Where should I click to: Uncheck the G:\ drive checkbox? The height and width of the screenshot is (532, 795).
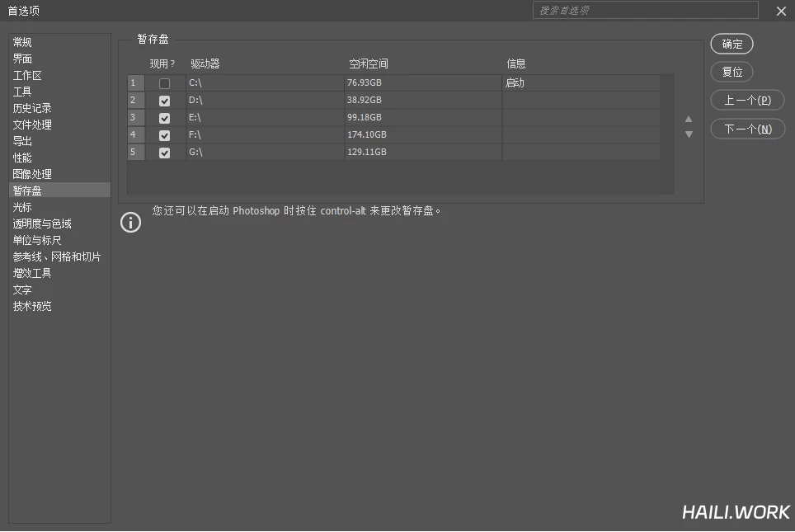click(x=165, y=153)
